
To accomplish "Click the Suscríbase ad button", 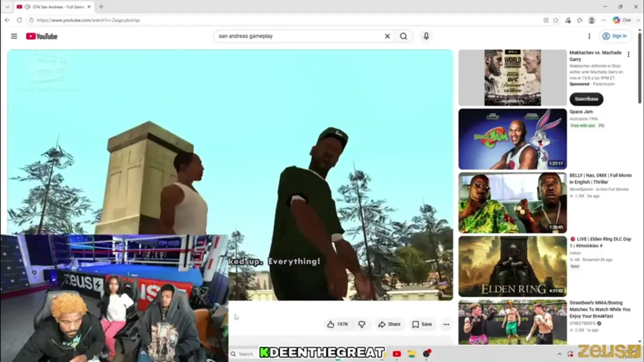I will click(586, 99).
